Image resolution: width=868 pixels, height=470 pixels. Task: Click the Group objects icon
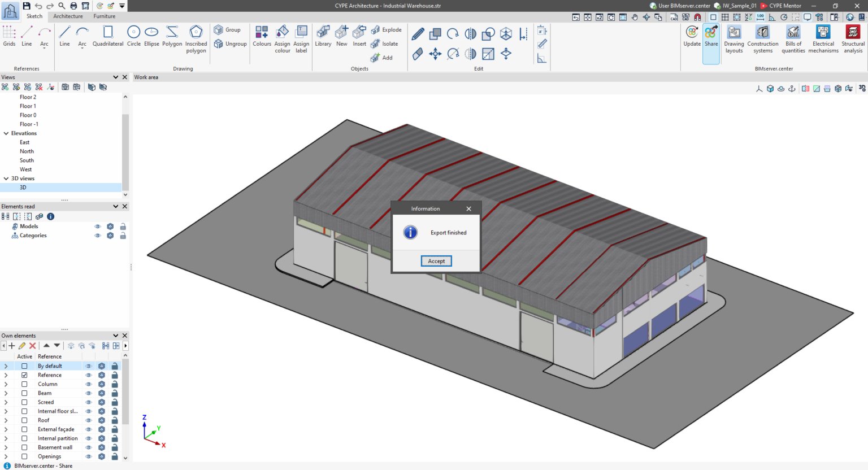(x=227, y=30)
